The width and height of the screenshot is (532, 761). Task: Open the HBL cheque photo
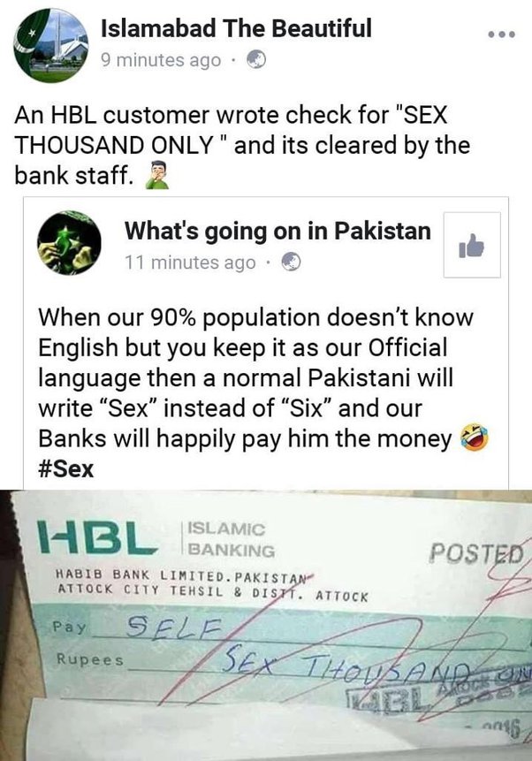(266, 625)
